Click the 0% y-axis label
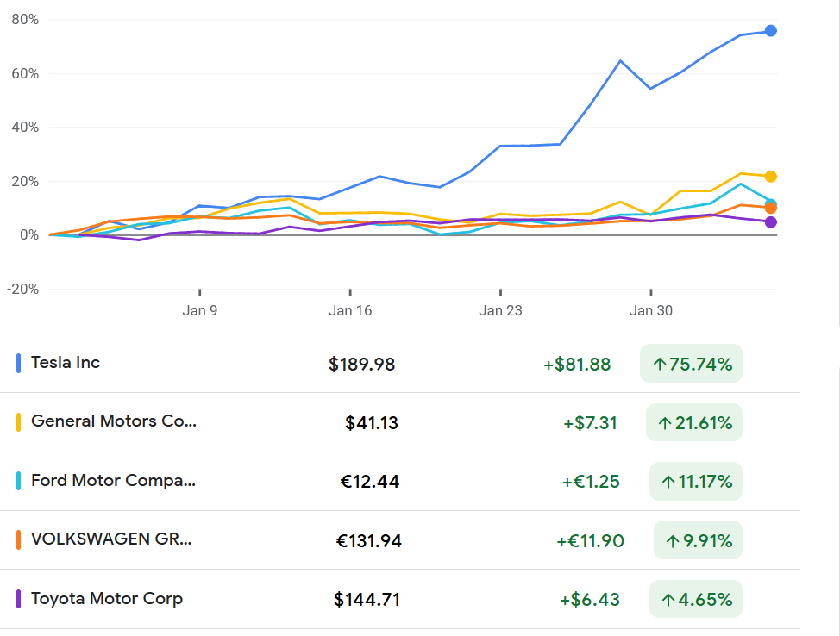This screenshot has width=840, height=636. point(29,235)
